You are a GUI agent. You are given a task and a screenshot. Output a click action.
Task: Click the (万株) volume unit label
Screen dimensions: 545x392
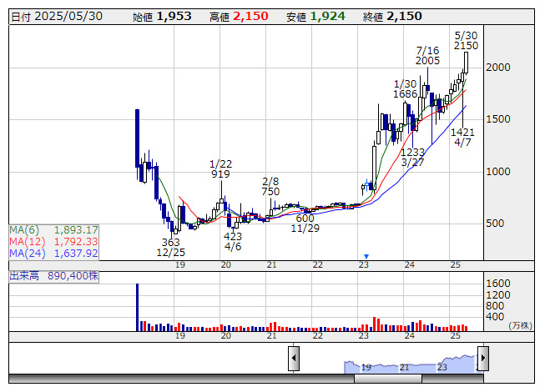(x=520, y=325)
